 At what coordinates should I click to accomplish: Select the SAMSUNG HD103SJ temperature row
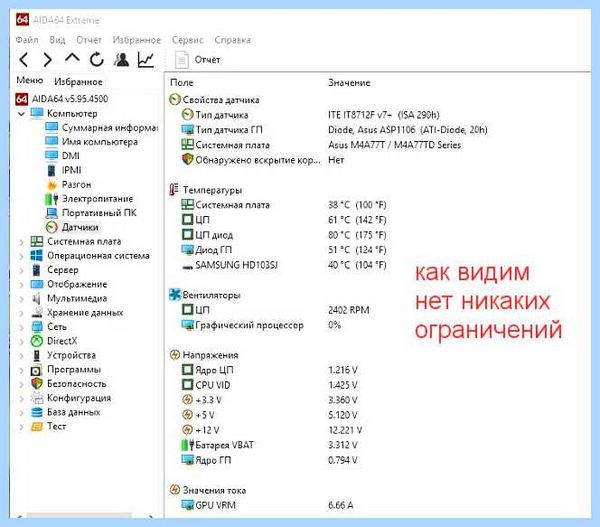click(x=284, y=265)
